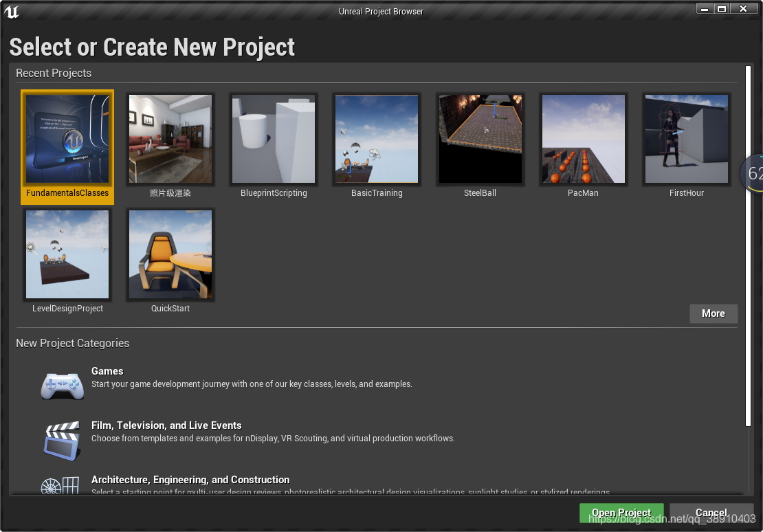This screenshot has height=532, width=763.
Task: Choose the PacMan project thumbnail
Action: 584,139
